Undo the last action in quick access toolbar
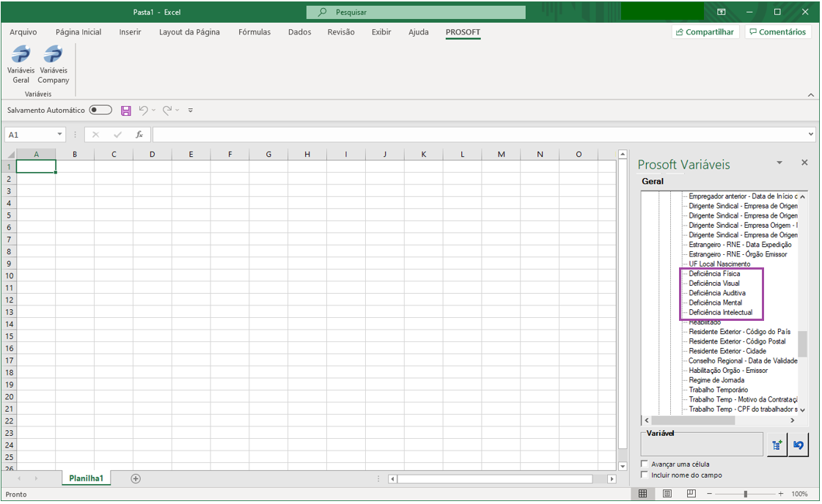 point(143,111)
